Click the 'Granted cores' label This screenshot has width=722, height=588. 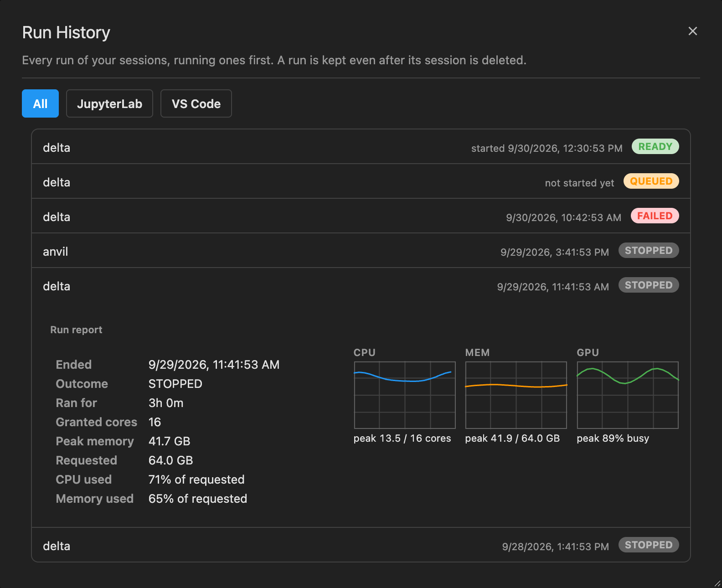tap(96, 422)
